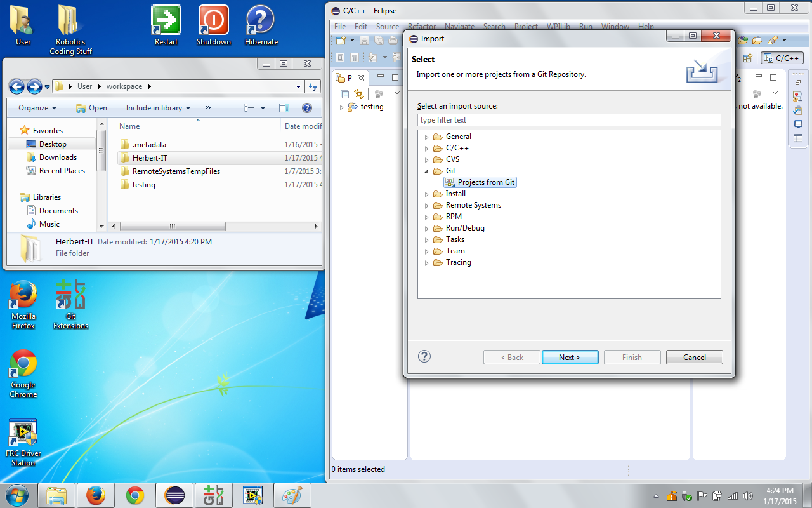The image size is (812, 508).
Task: Click the Hibernate desktop shortcut
Action: [261, 25]
